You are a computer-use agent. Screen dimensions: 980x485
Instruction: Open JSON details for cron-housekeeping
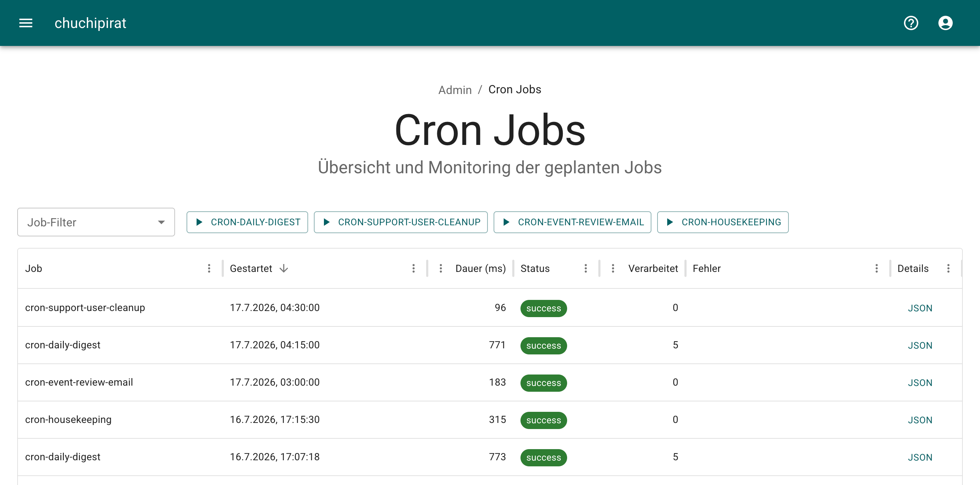[920, 420]
